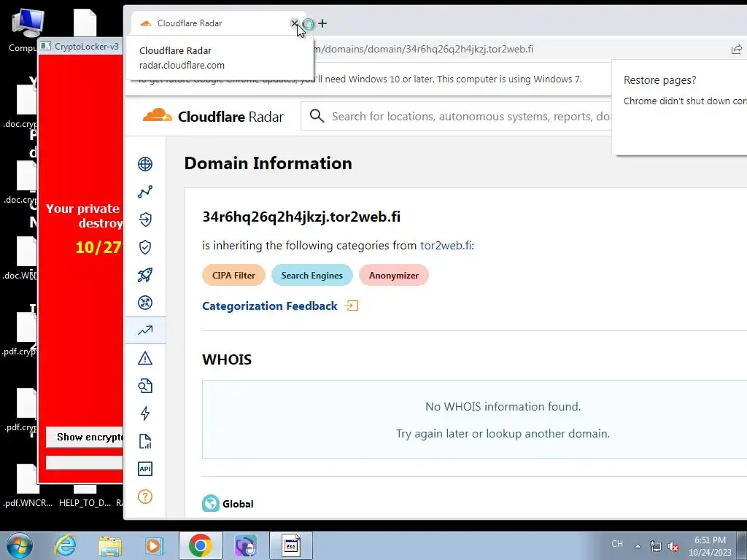747x560 pixels.
Task: Click the Restore pages? popup heading
Action: point(659,80)
